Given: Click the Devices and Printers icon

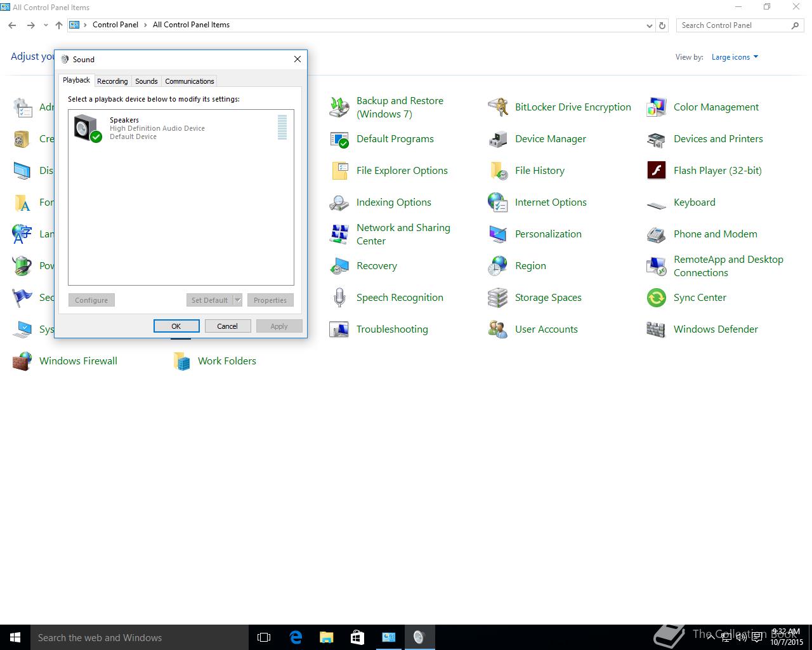Looking at the screenshot, I should [x=657, y=139].
